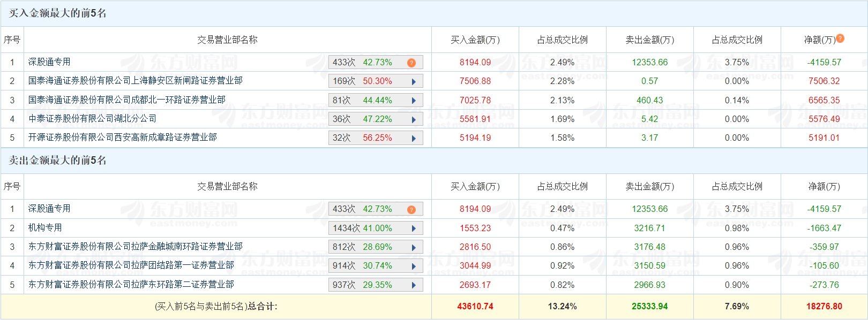Viewport: 868px width, 320px height.
Task: Open 国泰海通证券上海静安区新闸路证券营业部 link
Action: (x=136, y=81)
